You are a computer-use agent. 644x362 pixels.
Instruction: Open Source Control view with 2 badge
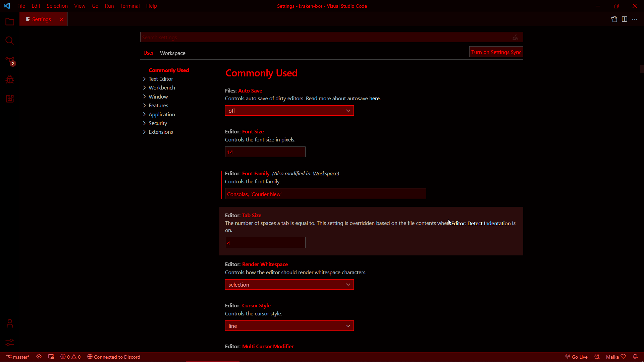click(10, 61)
